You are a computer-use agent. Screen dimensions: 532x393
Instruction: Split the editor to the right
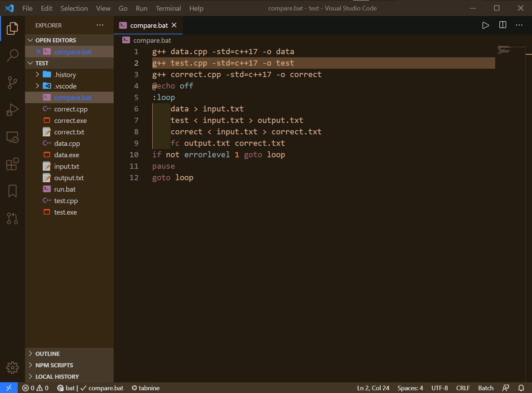[x=502, y=25]
